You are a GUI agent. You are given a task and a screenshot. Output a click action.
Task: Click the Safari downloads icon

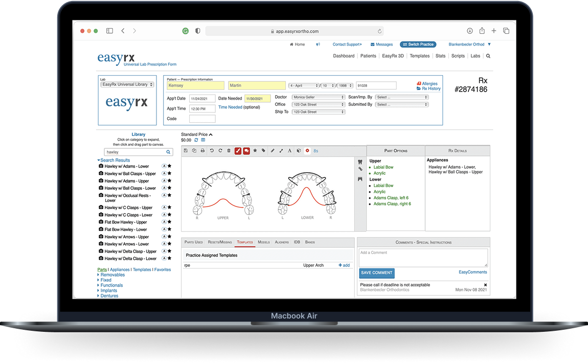click(x=469, y=31)
